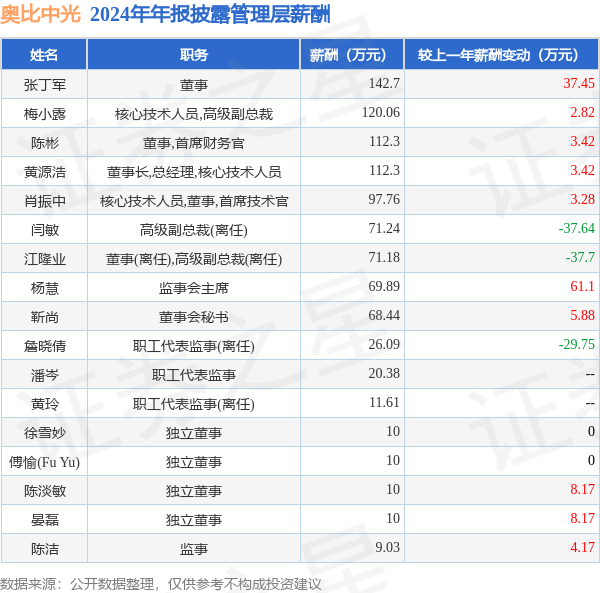Click salary value 26.09

point(384,344)
